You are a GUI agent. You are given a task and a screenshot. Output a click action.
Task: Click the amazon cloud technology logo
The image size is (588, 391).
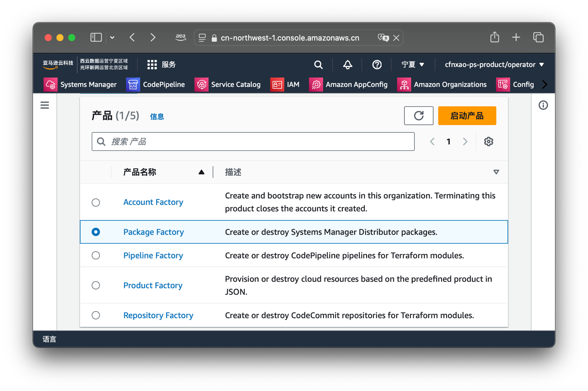58,65
